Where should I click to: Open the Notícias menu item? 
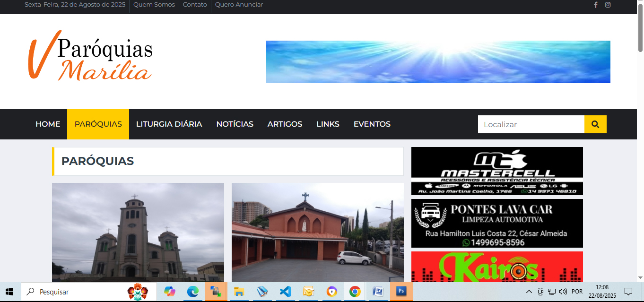coord(235,124)
